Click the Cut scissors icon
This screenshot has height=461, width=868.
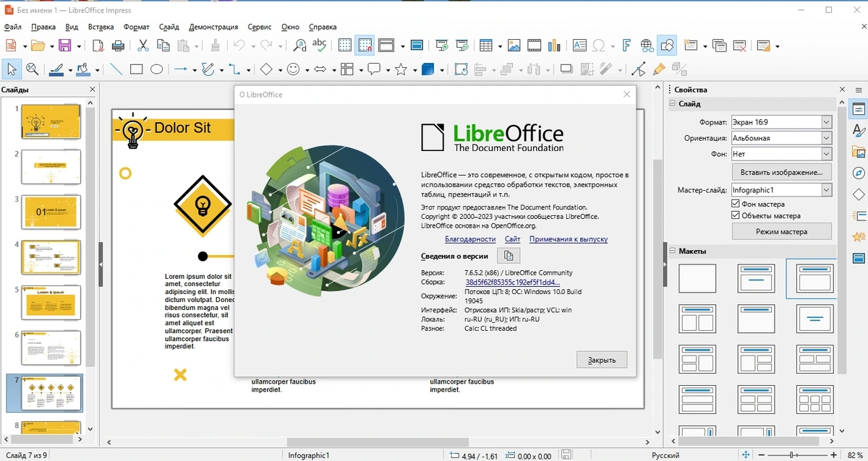coord(143,46)
